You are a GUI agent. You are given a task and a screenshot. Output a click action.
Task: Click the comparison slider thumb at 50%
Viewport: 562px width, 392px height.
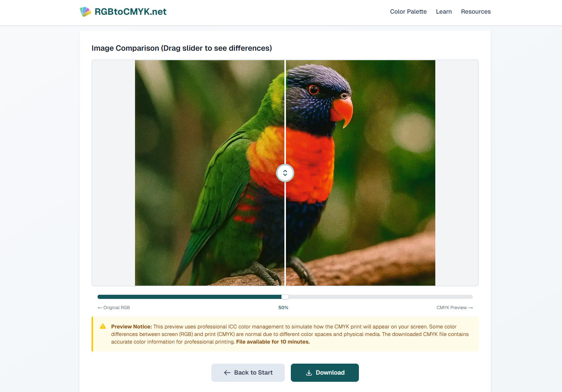[x=285, y=297]
